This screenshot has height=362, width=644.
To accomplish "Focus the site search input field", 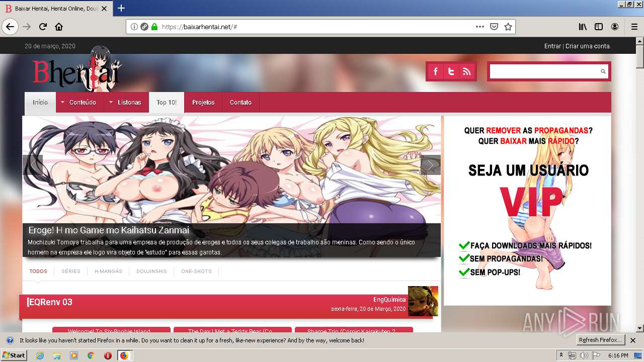I will click(x=544, y=71).
